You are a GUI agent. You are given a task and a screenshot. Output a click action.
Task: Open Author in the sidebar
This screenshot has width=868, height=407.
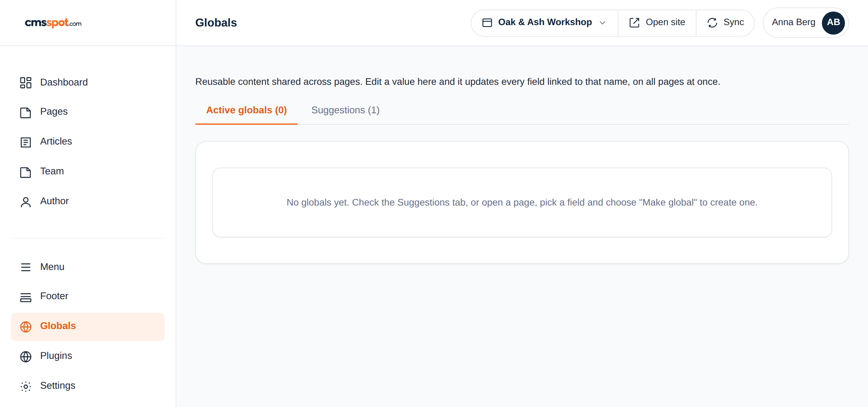click(x=88, y=201)
